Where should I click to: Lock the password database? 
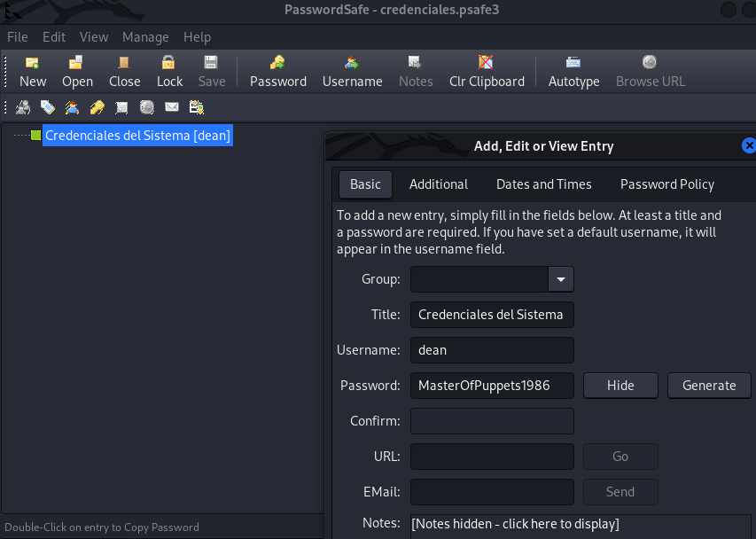coord(169,71)
